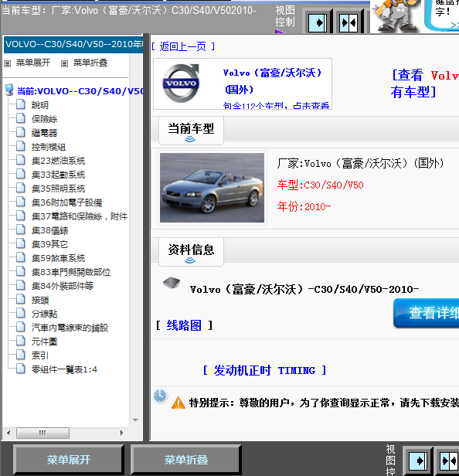The width and height of the screenshot is (459, 476).
Task: Click the 车型:C30/S40/V50 red text
Action: pos(320,185)
